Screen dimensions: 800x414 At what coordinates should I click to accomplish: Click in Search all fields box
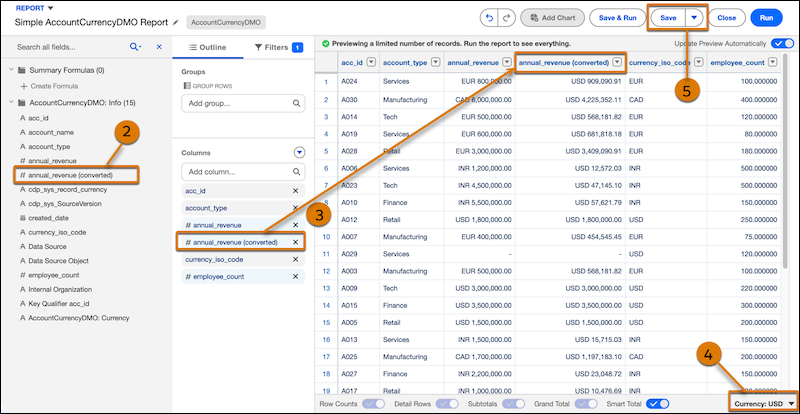pyautogui.click(x=71, y=46)
